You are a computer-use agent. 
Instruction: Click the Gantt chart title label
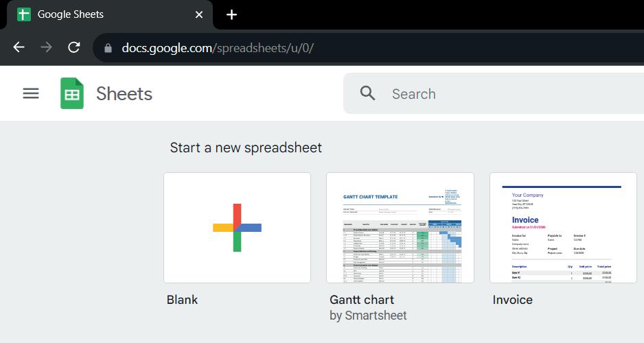(x=362, y=300)
